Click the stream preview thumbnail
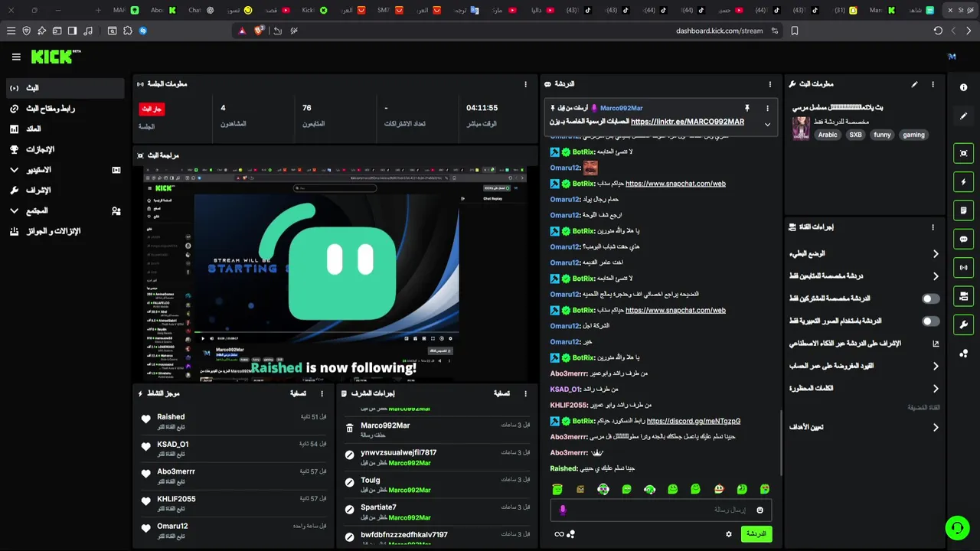This screenshot has height=551, width=980. click(336, 274)
